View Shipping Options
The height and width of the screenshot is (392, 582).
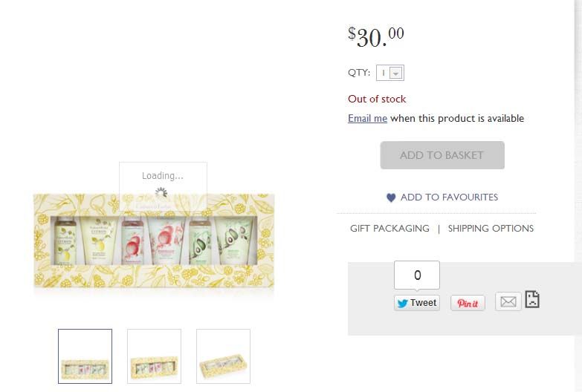pyautogui.click(x=491, y=229)
